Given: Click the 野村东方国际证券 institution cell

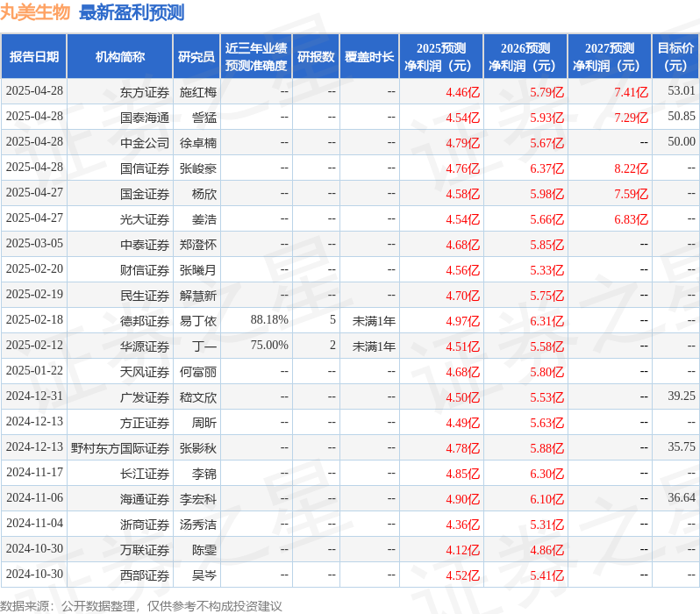Looking at the screenshot, I should (x=120, y=449).
